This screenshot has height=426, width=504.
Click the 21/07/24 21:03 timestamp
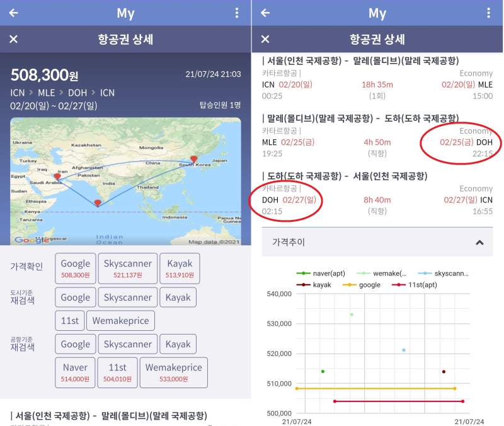coord(213,74)
